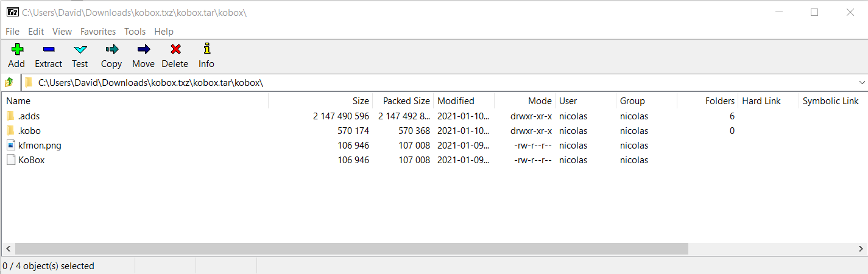The image size is (868, 274).
Task: Click the Move toolbar icon
Action: pos(143,50)
